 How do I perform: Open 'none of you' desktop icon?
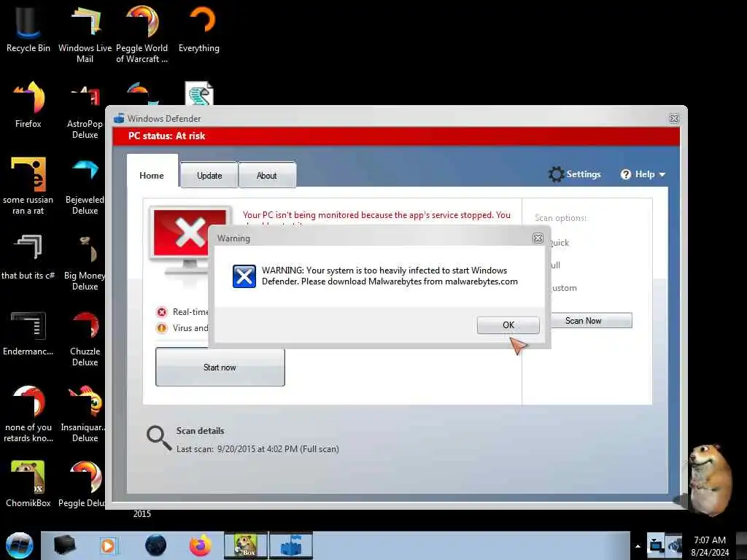[28, 413]
